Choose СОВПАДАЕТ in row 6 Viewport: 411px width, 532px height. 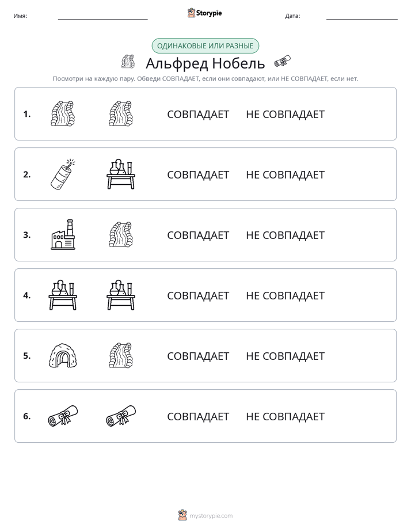(198, 416)
